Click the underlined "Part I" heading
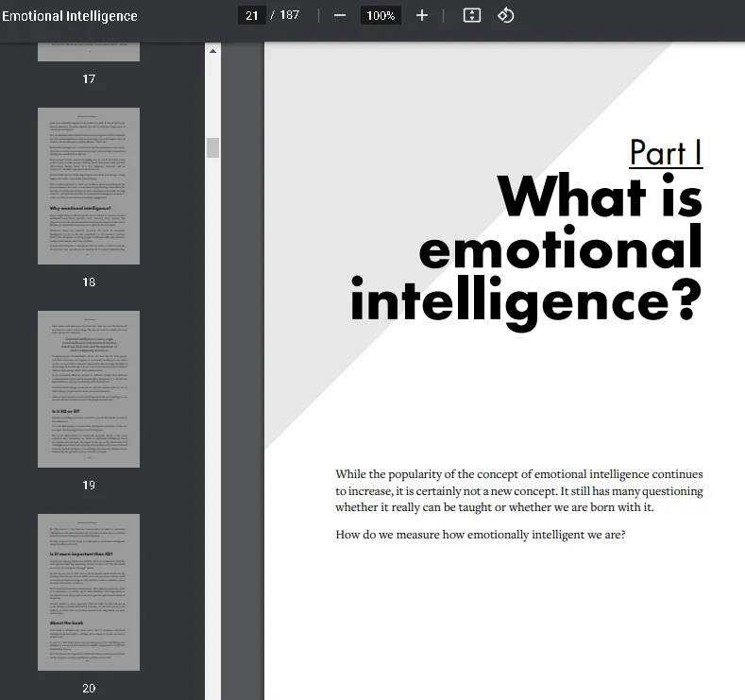Screen dimensions: 745x700 [666, 152]
